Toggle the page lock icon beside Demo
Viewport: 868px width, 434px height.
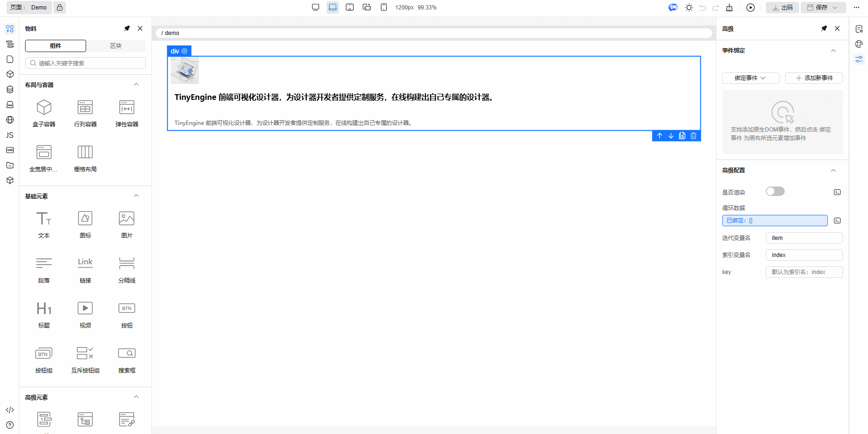click(x=60, y=8)
